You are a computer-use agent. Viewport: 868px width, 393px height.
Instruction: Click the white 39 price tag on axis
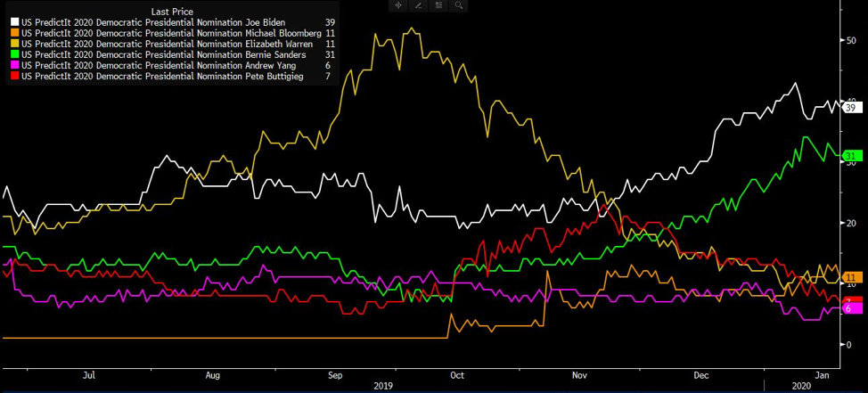point(851,107)
